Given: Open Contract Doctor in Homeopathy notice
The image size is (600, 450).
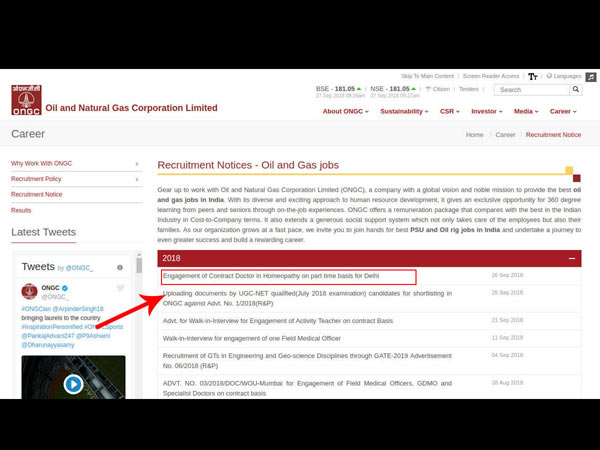Looking at the screenshot, I should (x=271, y=276).
